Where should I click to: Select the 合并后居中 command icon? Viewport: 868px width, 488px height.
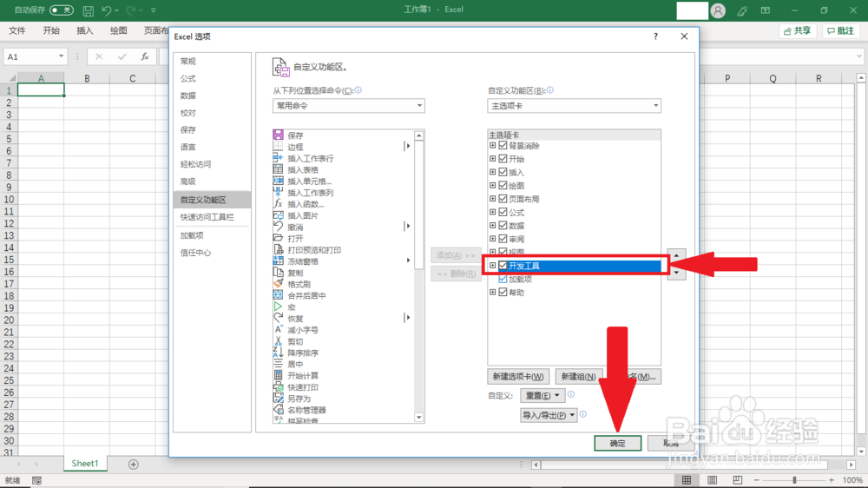click(278, 295)
